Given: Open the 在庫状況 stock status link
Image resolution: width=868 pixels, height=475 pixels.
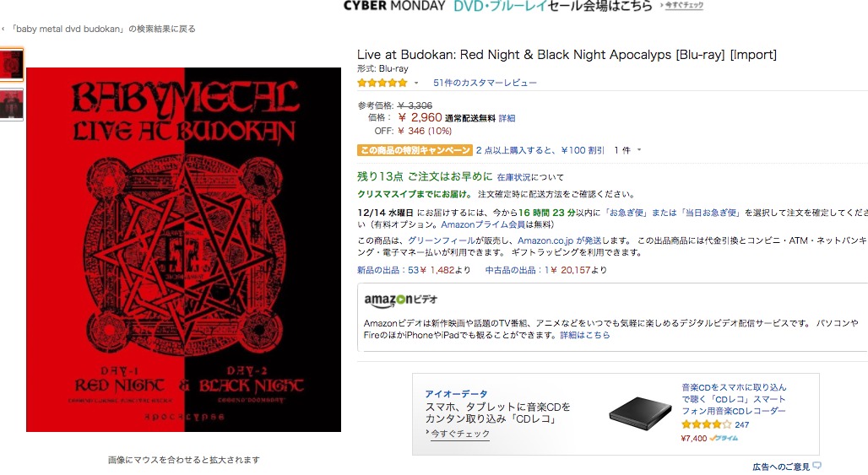Looking at the screenshot, I should [x=513, y=177].
